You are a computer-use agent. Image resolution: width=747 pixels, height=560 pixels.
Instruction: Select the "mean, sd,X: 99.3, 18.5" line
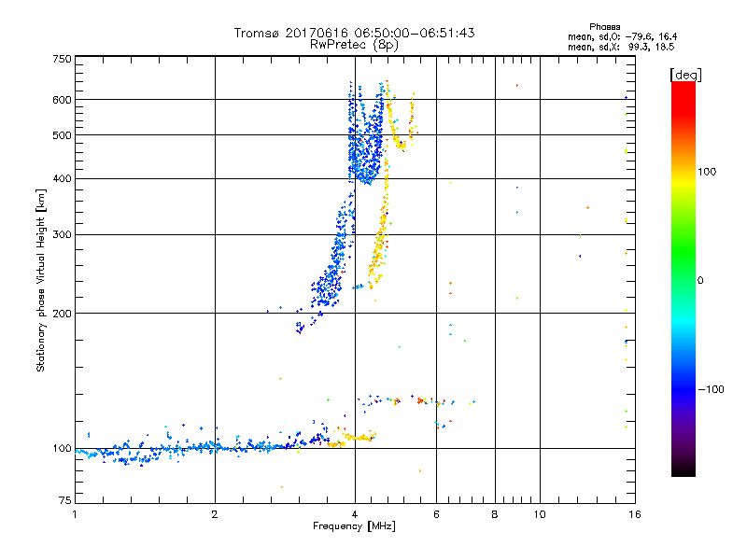point(621,47)
